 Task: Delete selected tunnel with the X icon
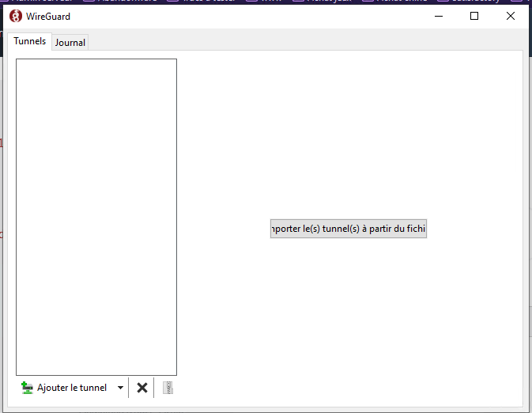(142, 388)
